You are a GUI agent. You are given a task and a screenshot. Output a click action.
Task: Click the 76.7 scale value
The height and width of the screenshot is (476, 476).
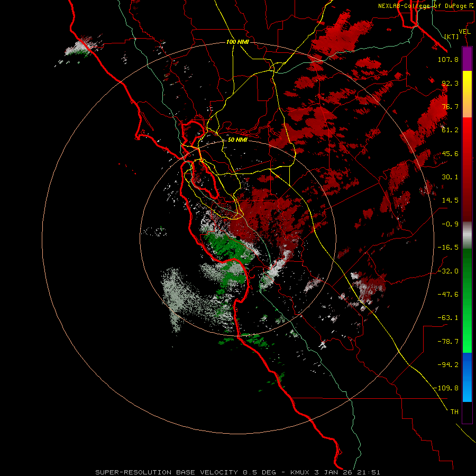(450, 106)
